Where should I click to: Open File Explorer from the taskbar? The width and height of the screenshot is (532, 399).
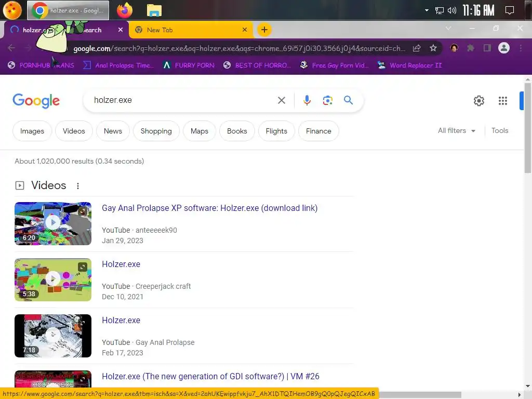click(154, 10)
